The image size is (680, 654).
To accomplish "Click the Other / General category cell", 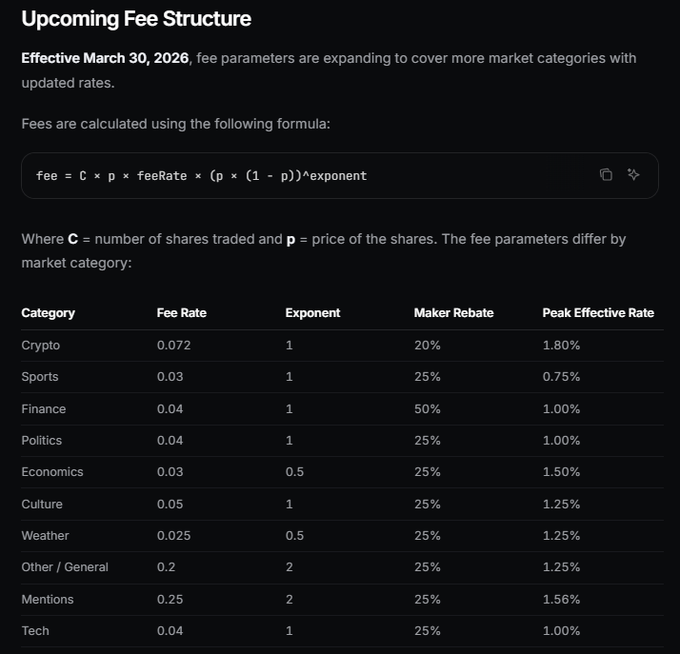I will [65, 567].
